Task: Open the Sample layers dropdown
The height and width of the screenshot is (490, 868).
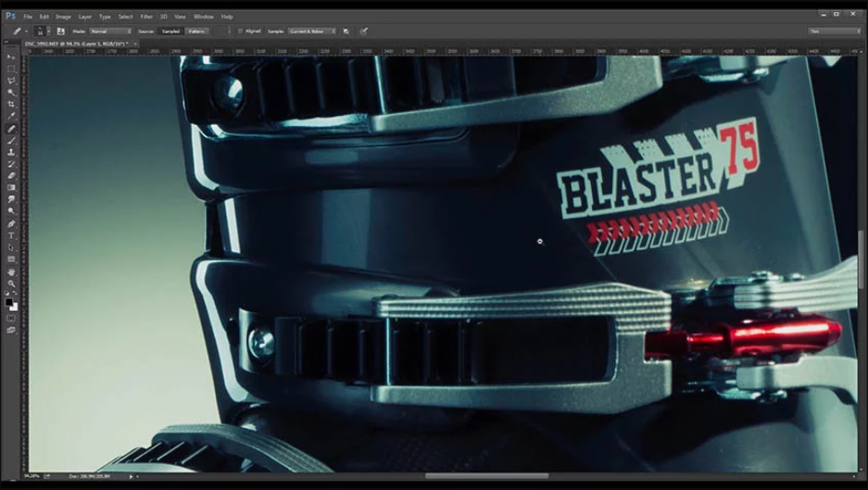Action: tap(311, 31)
